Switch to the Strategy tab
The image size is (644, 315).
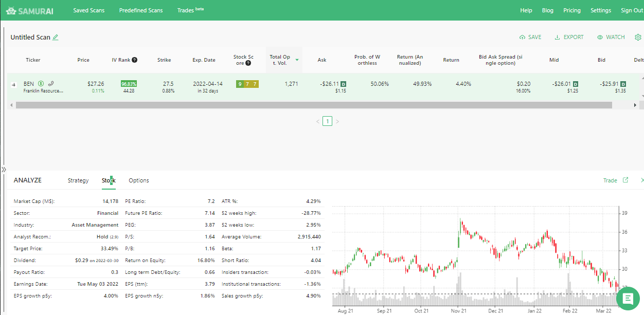(78, 180)
